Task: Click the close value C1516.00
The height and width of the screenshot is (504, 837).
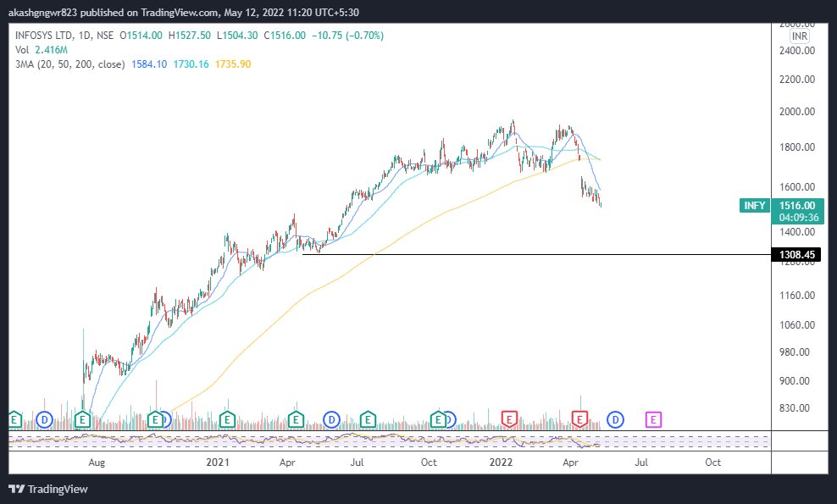Action: coord(285,36)
